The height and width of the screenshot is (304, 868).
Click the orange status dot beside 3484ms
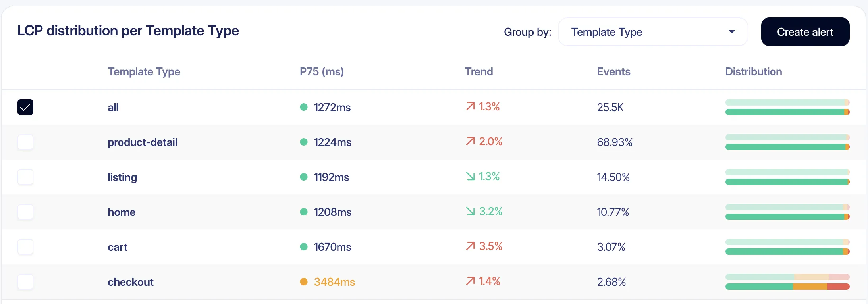[304, 282]
